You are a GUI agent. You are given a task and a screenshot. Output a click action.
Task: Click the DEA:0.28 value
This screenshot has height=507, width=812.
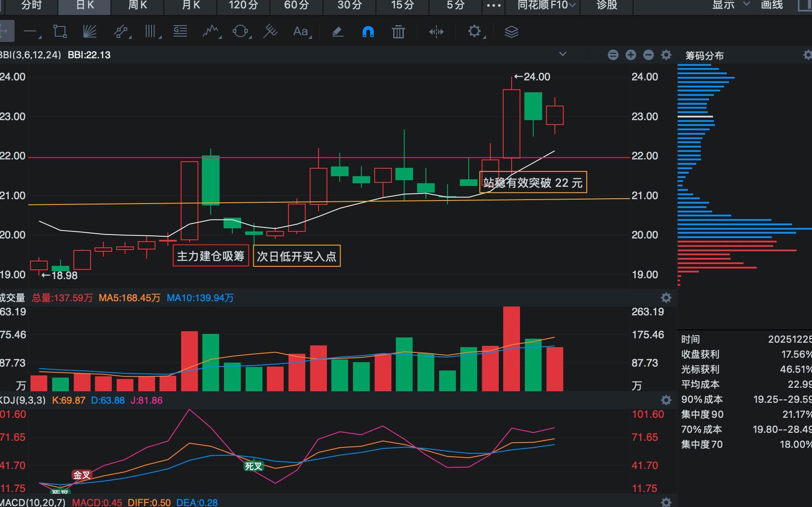[x=197, y=502]
